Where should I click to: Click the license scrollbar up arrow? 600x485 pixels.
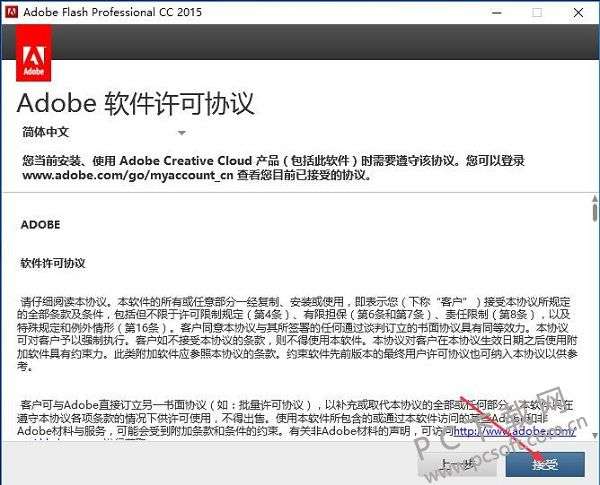click(x=595, y=198)
